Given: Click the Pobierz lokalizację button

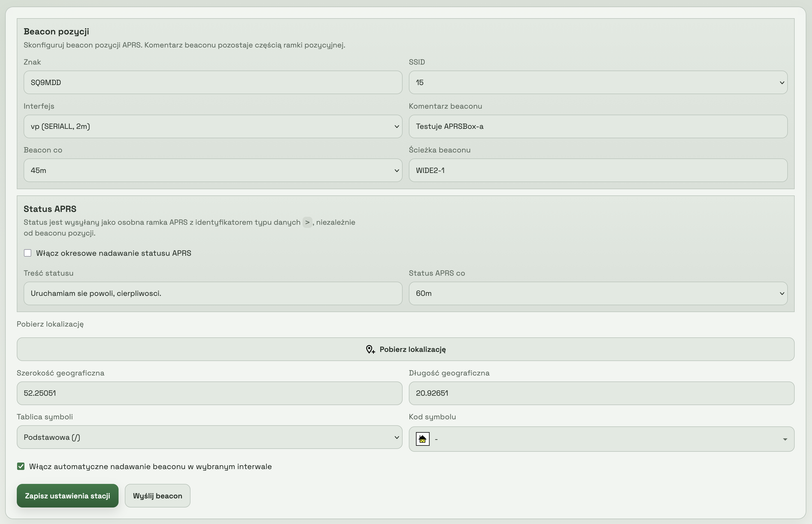Looking at the screenshot, I should (405, 349).
